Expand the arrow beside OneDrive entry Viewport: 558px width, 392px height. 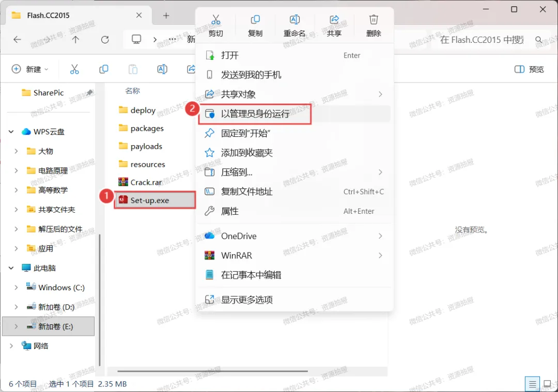point(380,236)
